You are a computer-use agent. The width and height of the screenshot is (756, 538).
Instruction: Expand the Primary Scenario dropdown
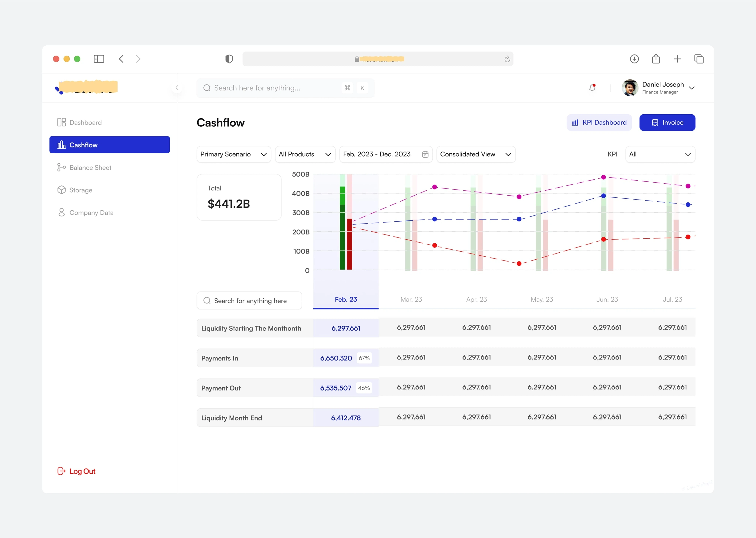(x=233, y=154)
